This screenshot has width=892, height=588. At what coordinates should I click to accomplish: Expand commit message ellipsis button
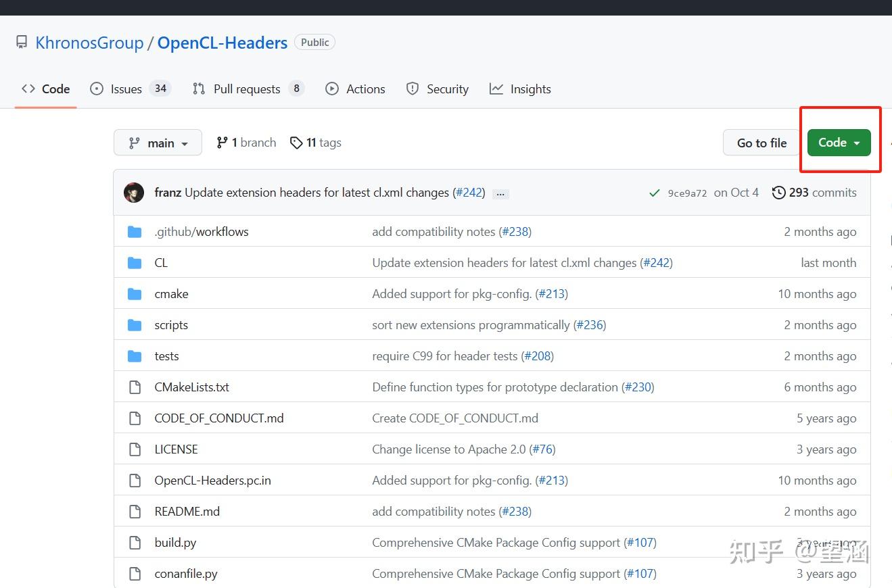500,194
